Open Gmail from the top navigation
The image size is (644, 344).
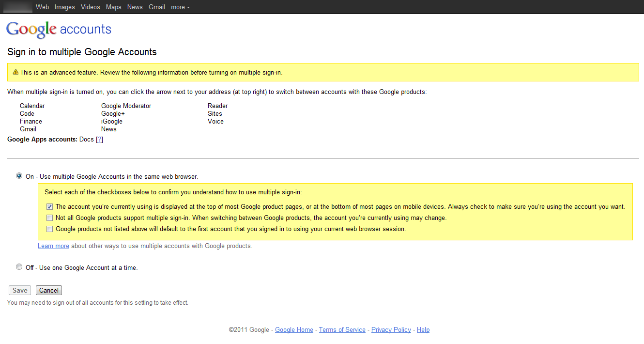pyautogui.click(x=156, y=7)
